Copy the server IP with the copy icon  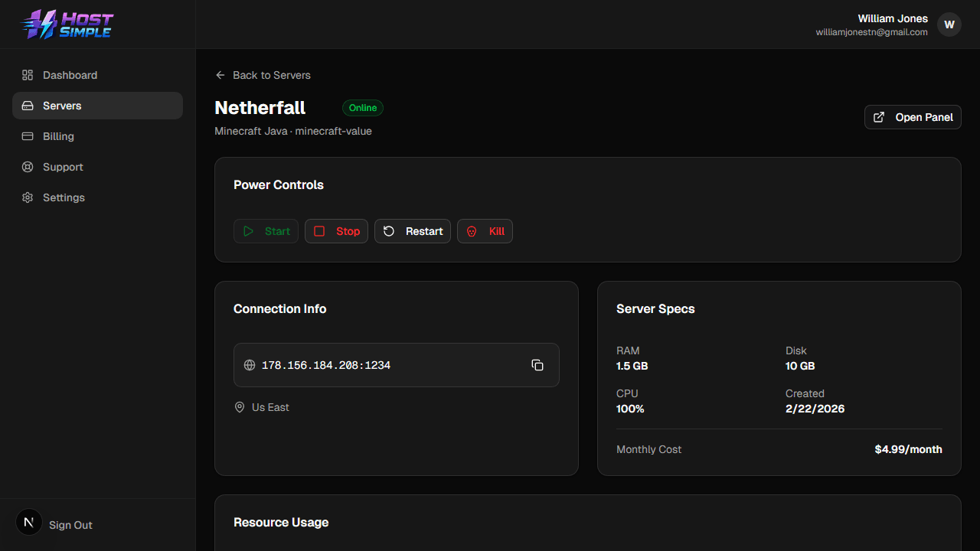pos(537,365)
